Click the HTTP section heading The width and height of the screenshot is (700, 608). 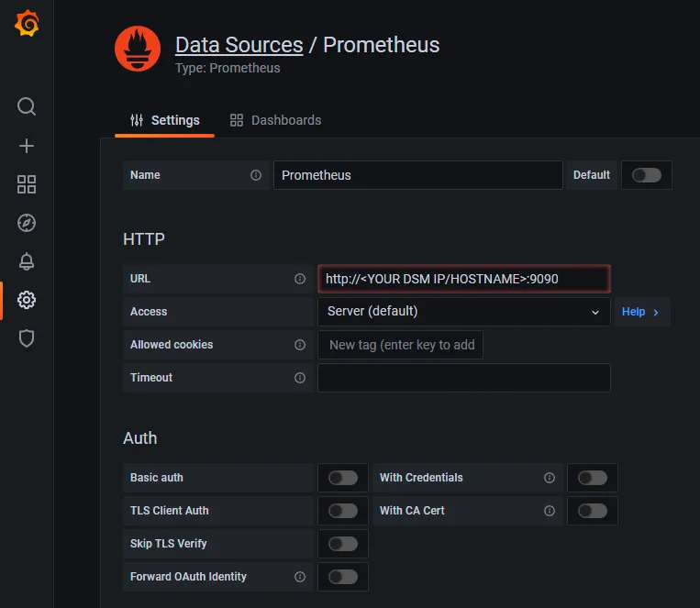[x=144, y=239]
